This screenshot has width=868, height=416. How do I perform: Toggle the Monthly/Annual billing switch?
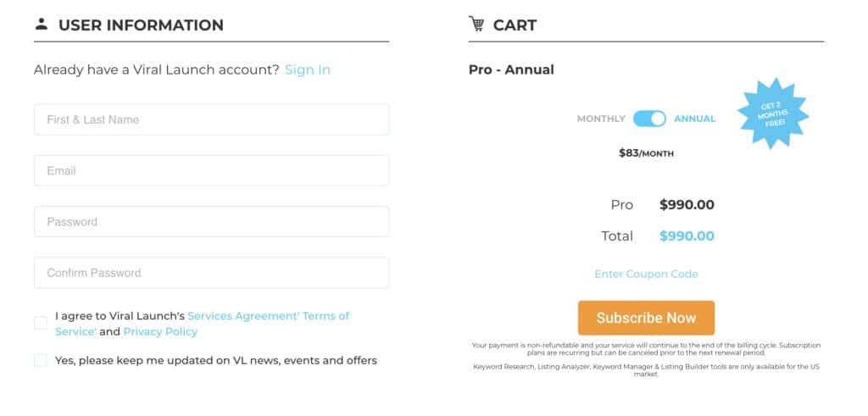coord(649,119)
